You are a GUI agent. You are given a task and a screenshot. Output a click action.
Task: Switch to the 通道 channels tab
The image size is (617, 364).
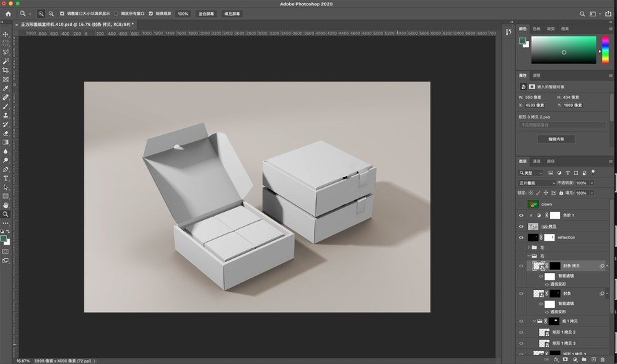[x=536, y=161]
